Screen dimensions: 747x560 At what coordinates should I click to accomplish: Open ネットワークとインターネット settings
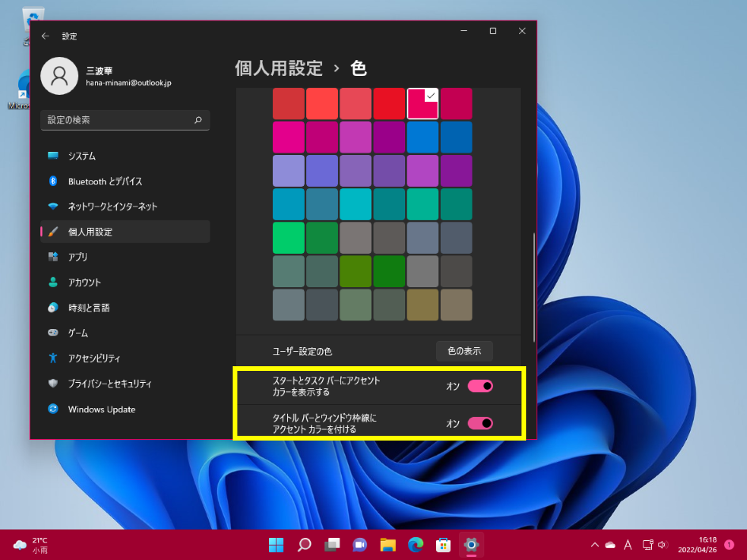pyautogui.click(x=125, y=206)
